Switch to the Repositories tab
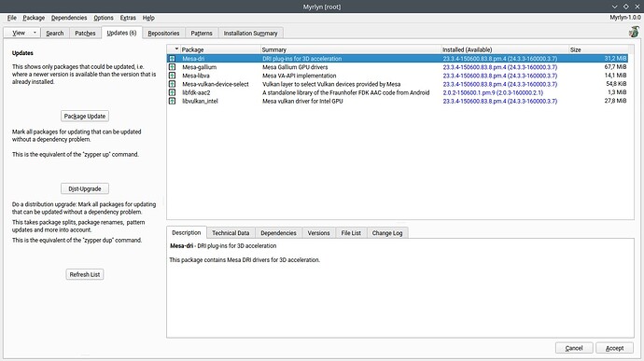 [163, 34]
